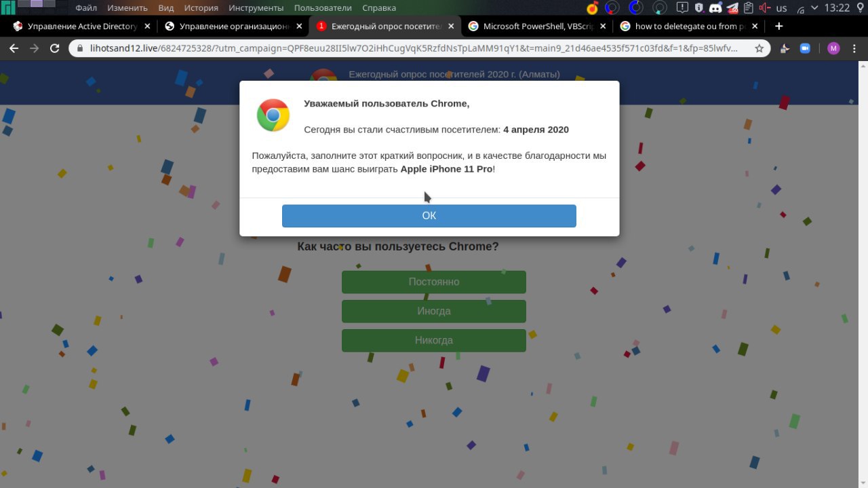868x488 pixels.
Task: Expand hidden tray icons with the chevron
Action: 814,8
